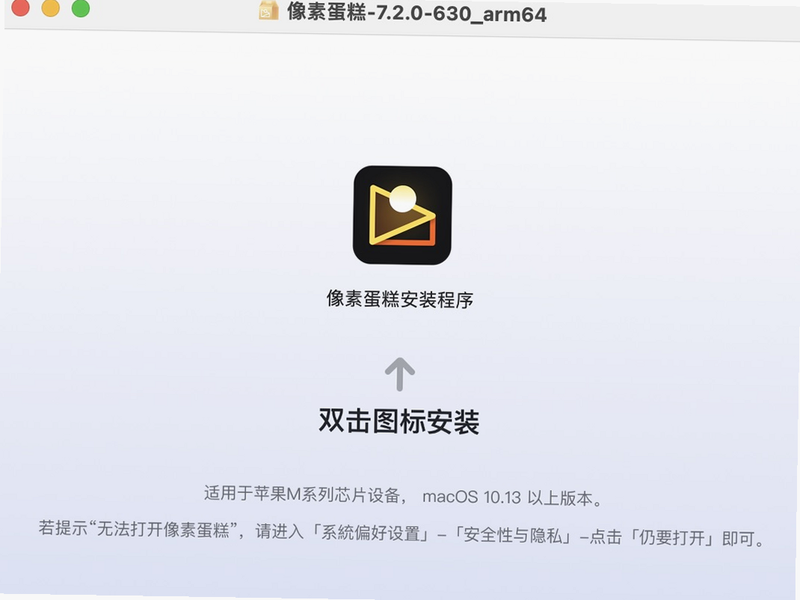Click the 像素蛋糕 installer app icon

point(402,215)
